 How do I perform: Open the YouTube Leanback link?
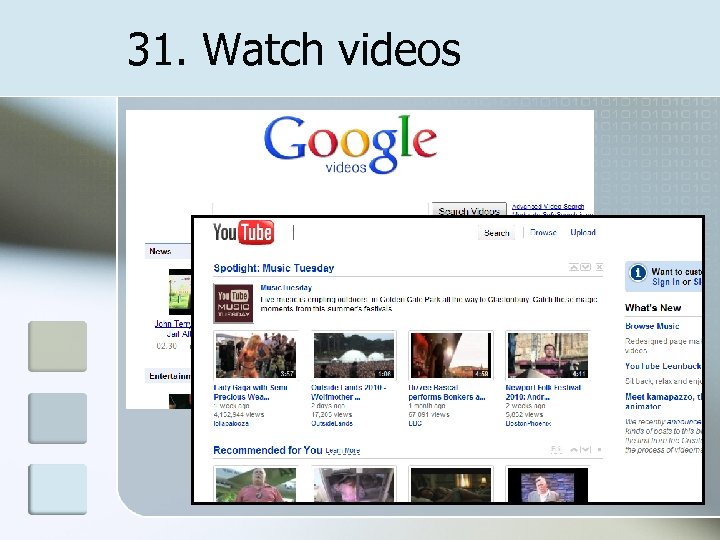coord(663,366)
